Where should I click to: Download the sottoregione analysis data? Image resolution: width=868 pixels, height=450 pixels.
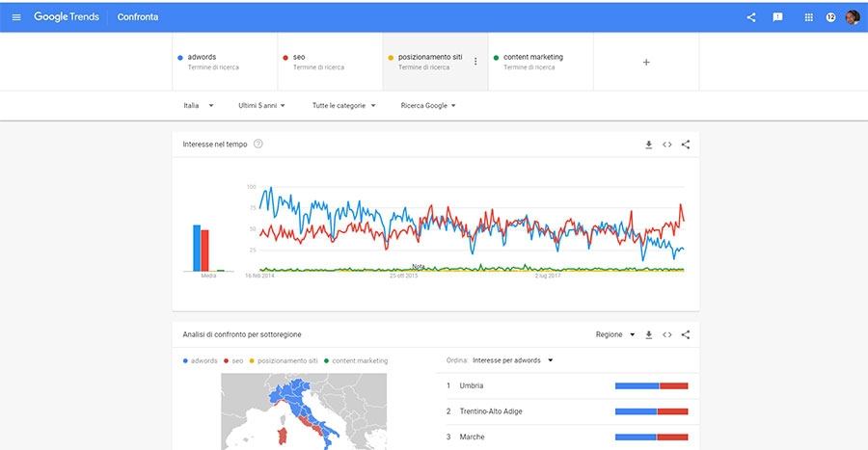648,335
